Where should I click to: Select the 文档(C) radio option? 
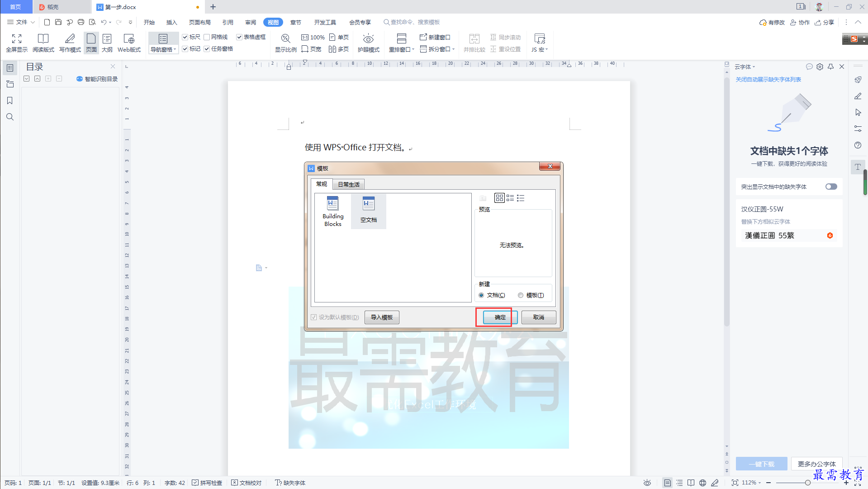[481, 295]
